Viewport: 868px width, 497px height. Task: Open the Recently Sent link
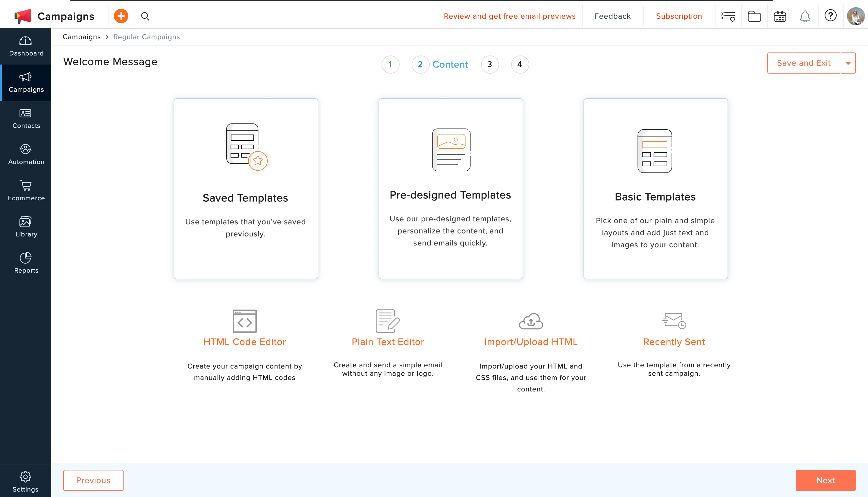(x=674, y=342)
